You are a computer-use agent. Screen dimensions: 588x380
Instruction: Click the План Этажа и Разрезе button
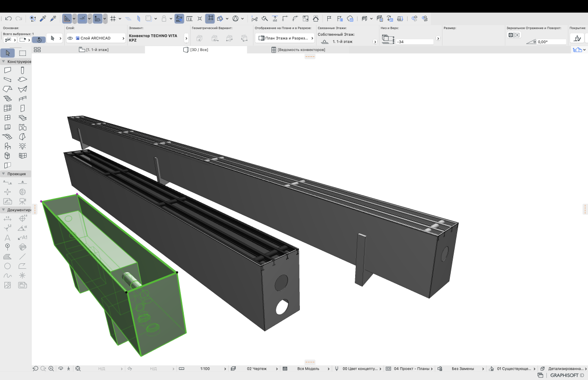(x=285, y=38)
